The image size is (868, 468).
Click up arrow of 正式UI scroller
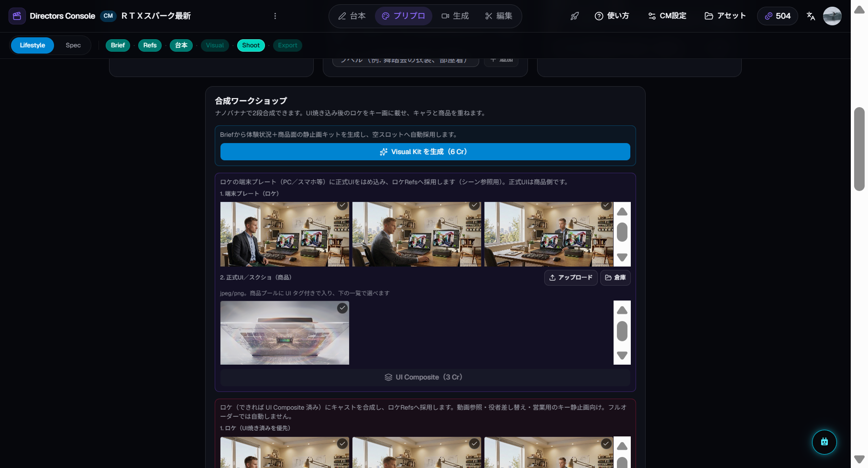(622, 310)
